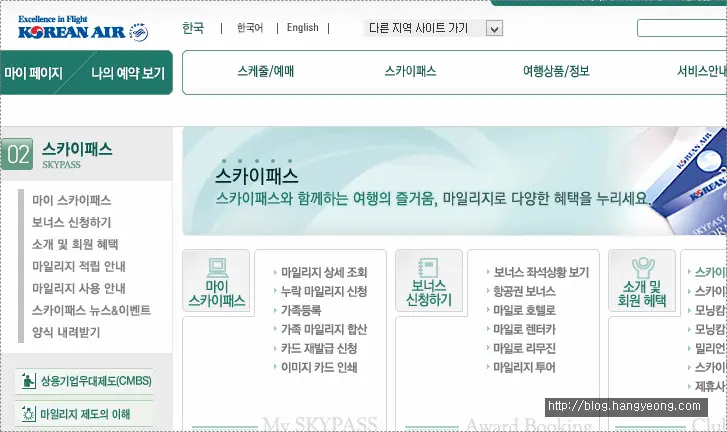The height and width of the screenshot is (432, 727).
Task: Open the 보너스 신청하기 notebook icon tile
Action: click(x=429, y=280)
